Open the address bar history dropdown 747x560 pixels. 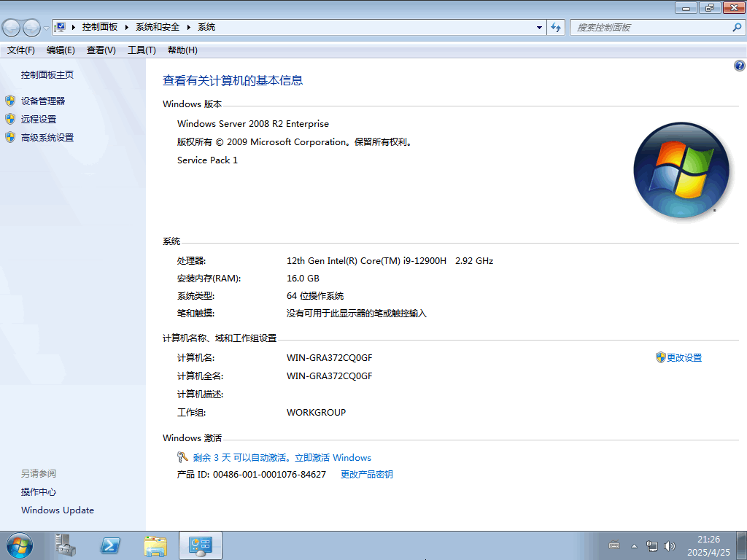pos(538,27)
